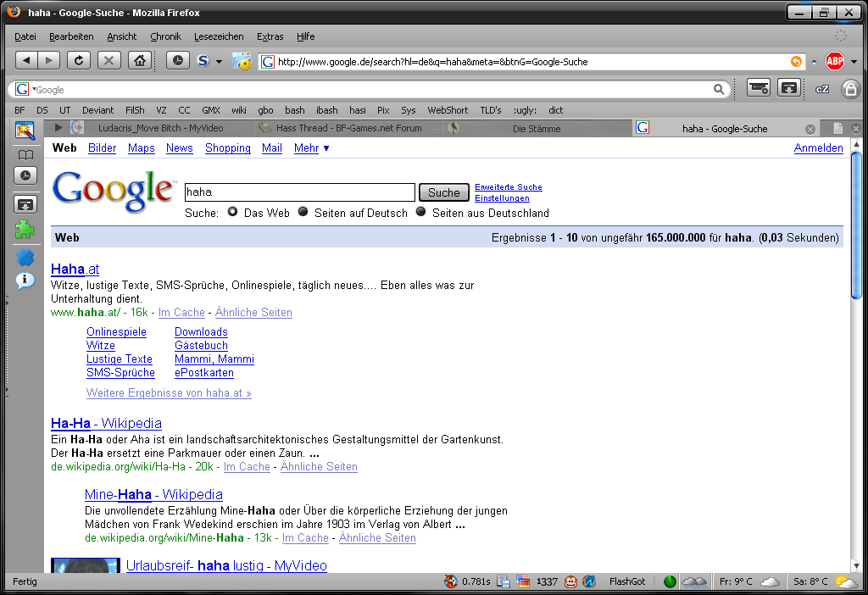Open the History clock toolbar button
Image resolution: width=868 pixels, height=595 pixels.
(178, 60)
